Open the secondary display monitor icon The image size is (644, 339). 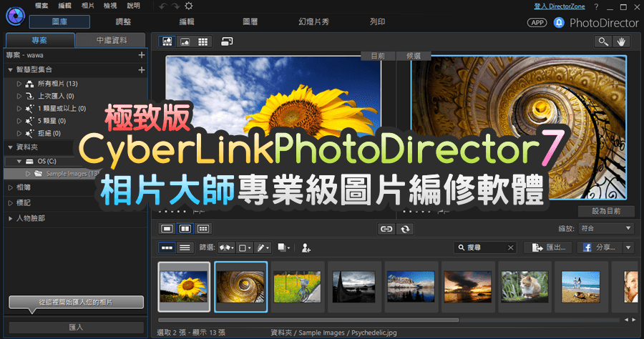click(227, 41)
